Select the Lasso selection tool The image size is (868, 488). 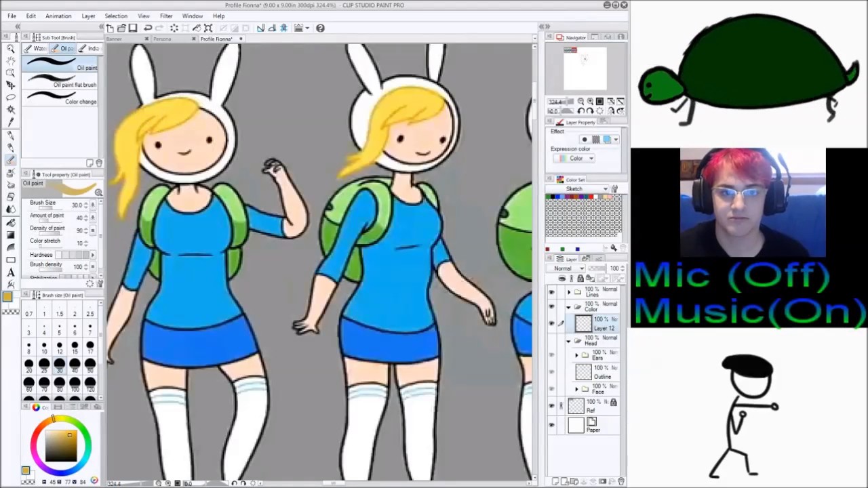coord(10,98)
